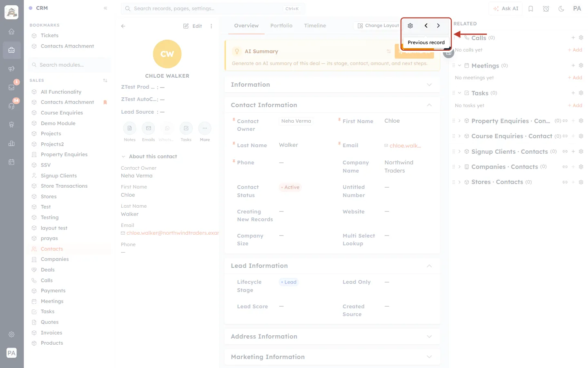This screenshot has width=588, height=368.
Task: Open the settings gear in the left rail
Action: pos(11,334)
